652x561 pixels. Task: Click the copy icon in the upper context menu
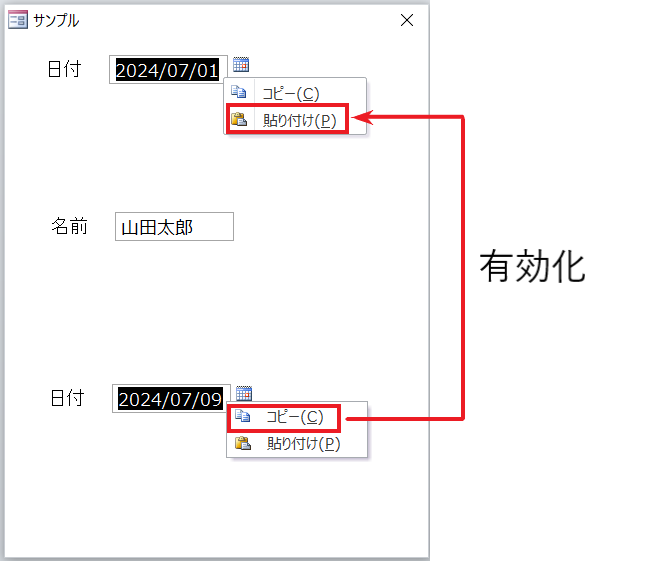coord(239,92)
